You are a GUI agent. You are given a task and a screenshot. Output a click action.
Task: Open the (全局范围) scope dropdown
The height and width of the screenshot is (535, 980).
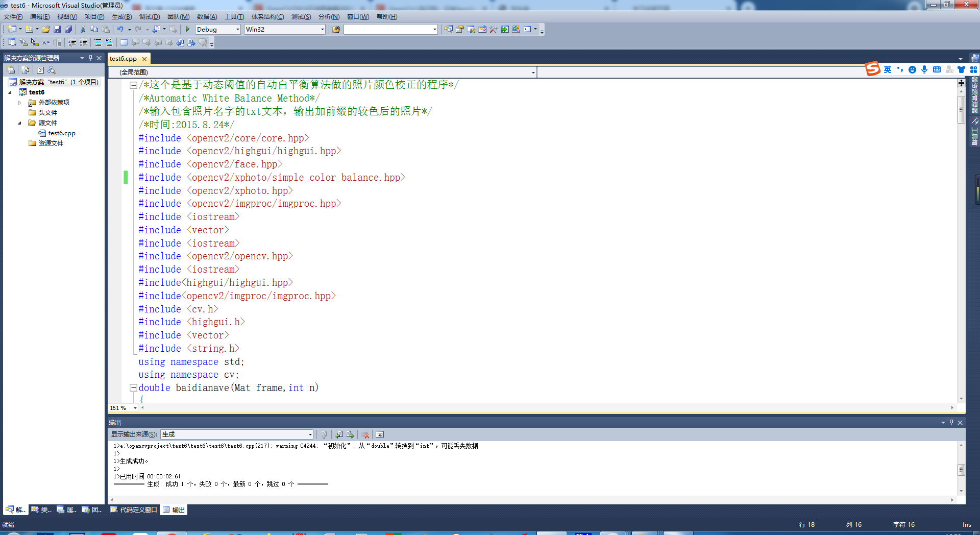533,72
